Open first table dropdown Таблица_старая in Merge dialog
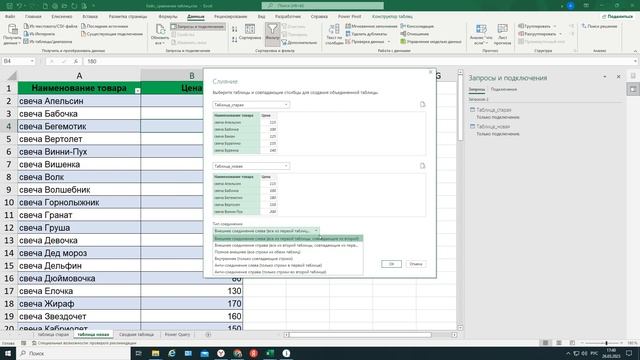Screen dimensions: 640x360 tap(251, 105)
